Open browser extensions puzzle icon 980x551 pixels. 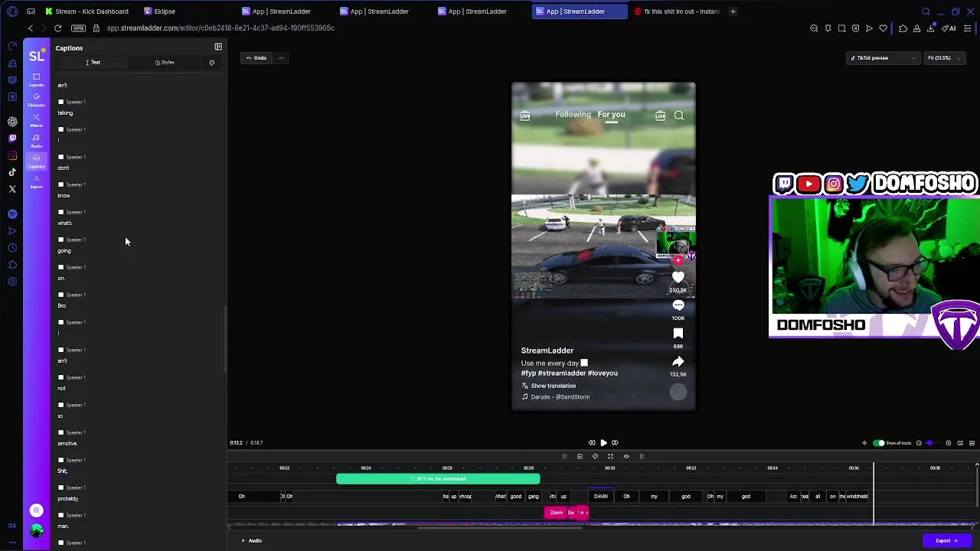pos(903,28)
